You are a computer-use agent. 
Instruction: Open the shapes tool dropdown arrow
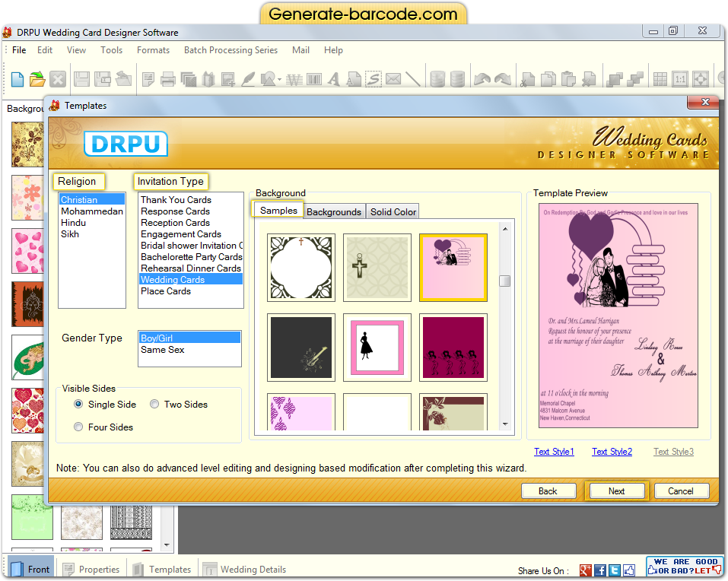click(279, 80)
